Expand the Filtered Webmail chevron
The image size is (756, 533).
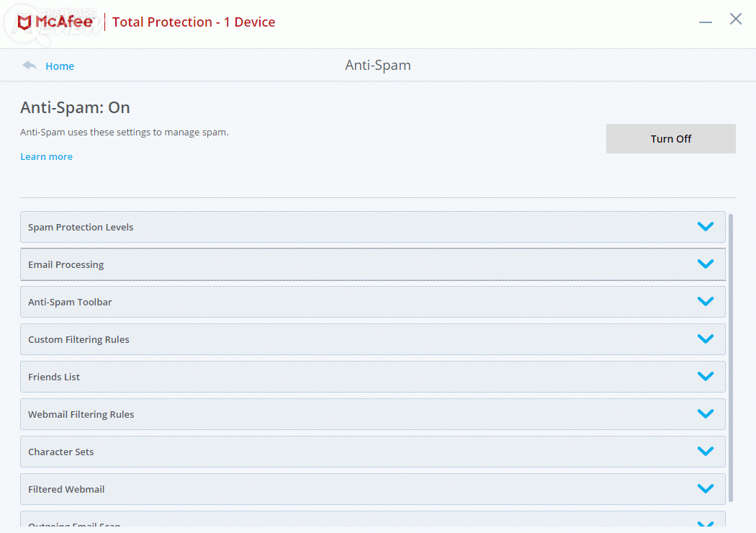(705, 489)
